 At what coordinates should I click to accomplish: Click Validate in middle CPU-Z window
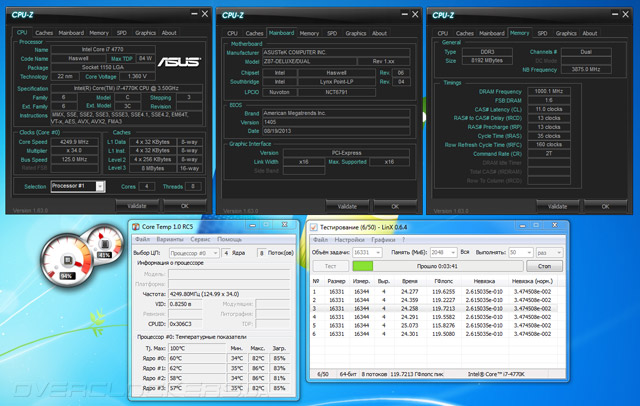tap(347, 206)
